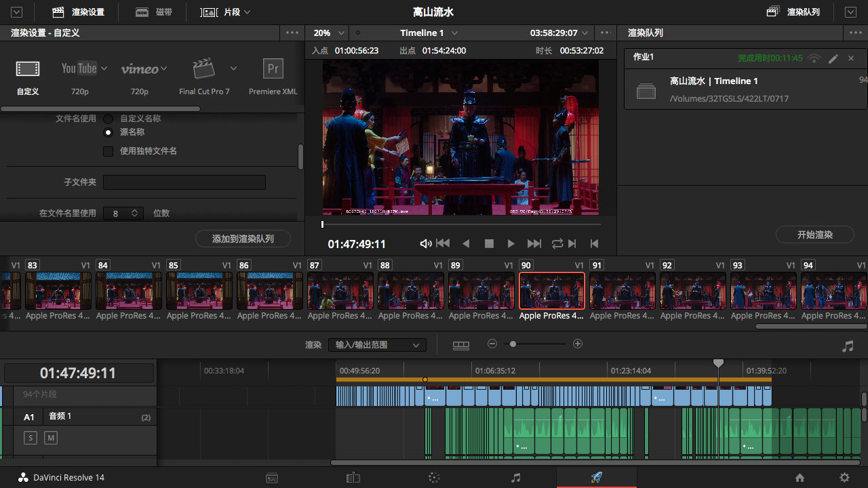Click the 添加到渲染队列 button
The image size is (868, 488).
(243, 239)
